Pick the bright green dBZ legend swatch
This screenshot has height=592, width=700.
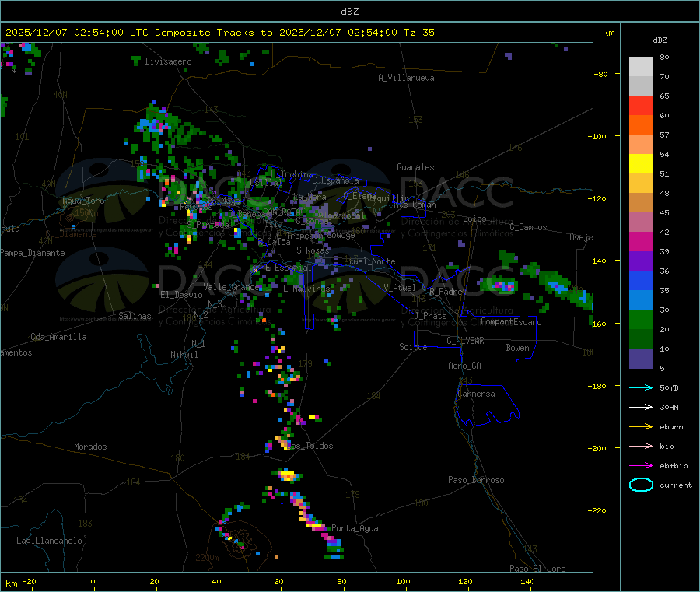click(x=641, y=319)
